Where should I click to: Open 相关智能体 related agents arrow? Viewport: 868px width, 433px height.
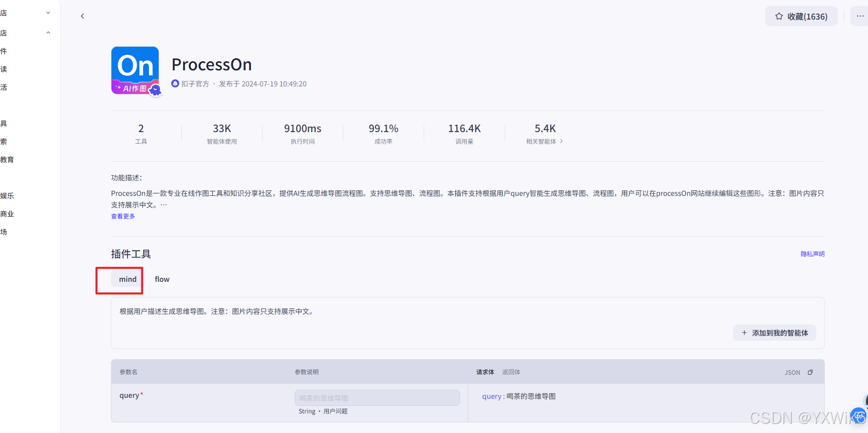(x=561, y=142)
